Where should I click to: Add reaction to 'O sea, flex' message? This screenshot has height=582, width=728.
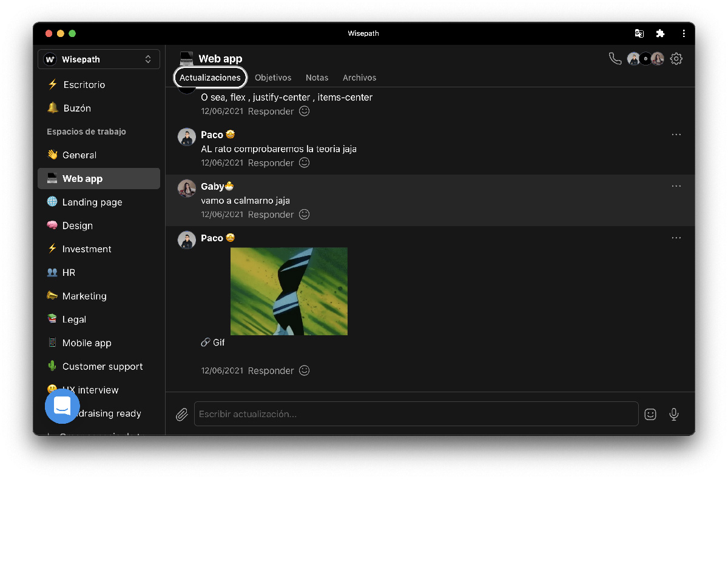[x=305, y=111]
